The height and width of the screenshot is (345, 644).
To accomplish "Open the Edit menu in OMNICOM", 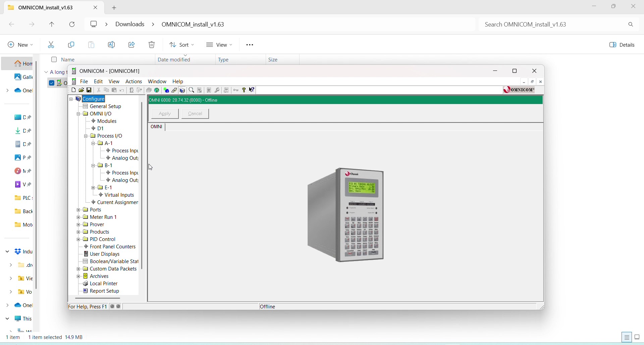I will pyautogui.click(x=98, y=82).
